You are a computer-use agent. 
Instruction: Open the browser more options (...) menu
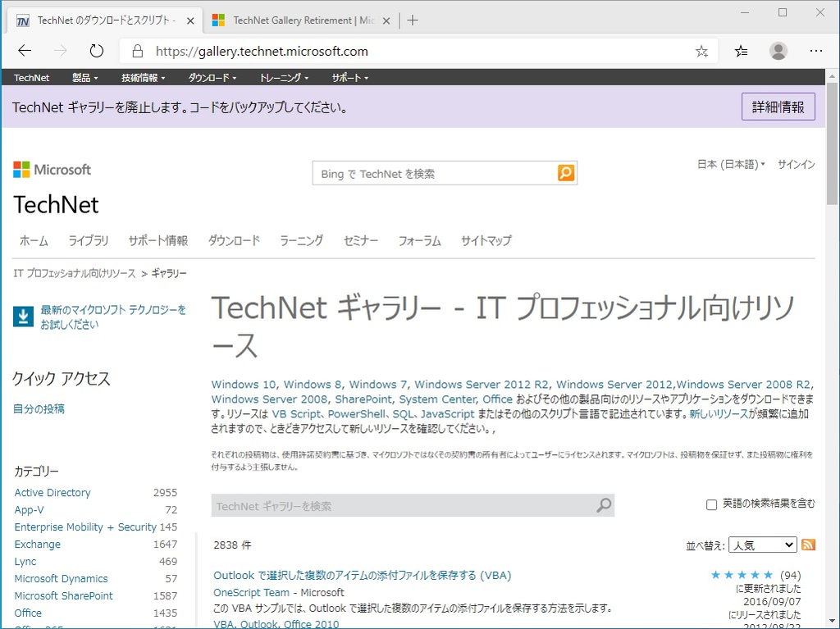[816, 50]
